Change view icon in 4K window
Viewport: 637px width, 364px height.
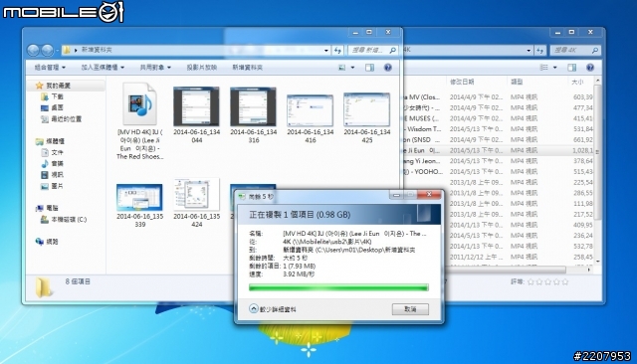tap(543, 68)
